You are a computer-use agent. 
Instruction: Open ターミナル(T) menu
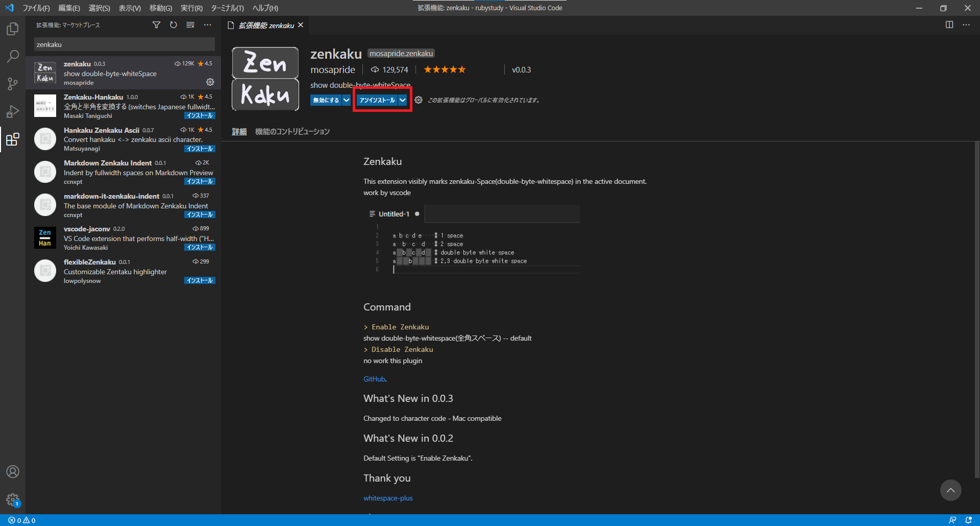pos(227,8)
